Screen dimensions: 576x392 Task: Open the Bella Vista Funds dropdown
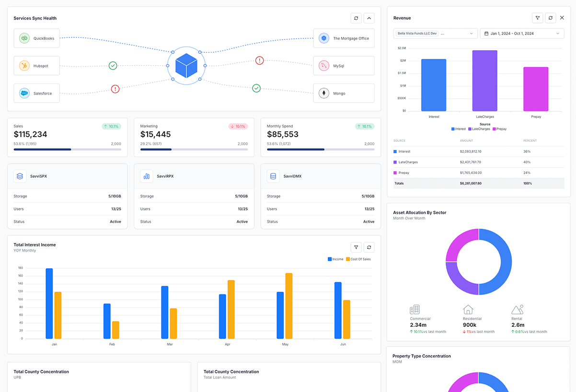pyautogui.click(x=435, y=34)
